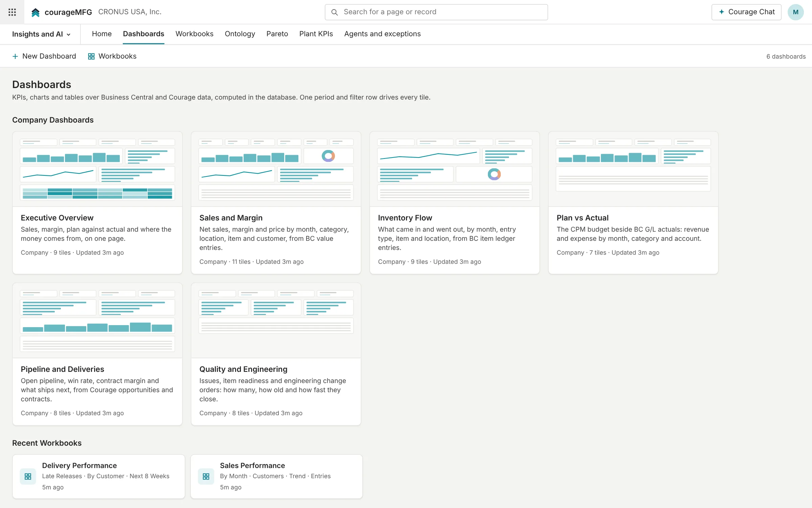The width and height of the screenshot is (812, 508).
Task: Click the Plan vs Actual title
Action: click(x=583, y=218)
